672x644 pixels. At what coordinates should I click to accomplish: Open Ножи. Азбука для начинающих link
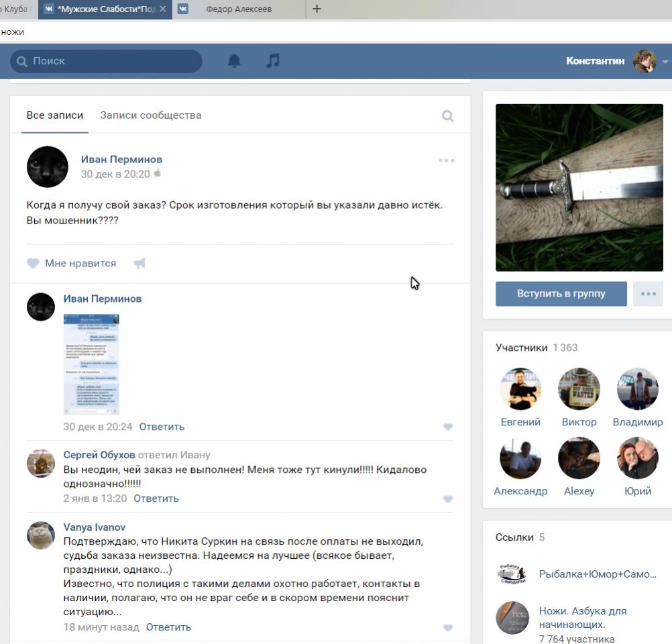(x=582, y=617)
